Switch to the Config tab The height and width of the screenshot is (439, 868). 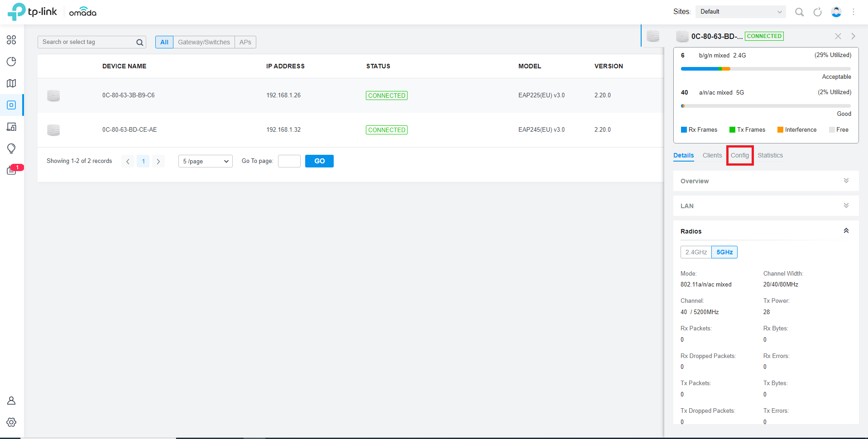coord(739,155)
